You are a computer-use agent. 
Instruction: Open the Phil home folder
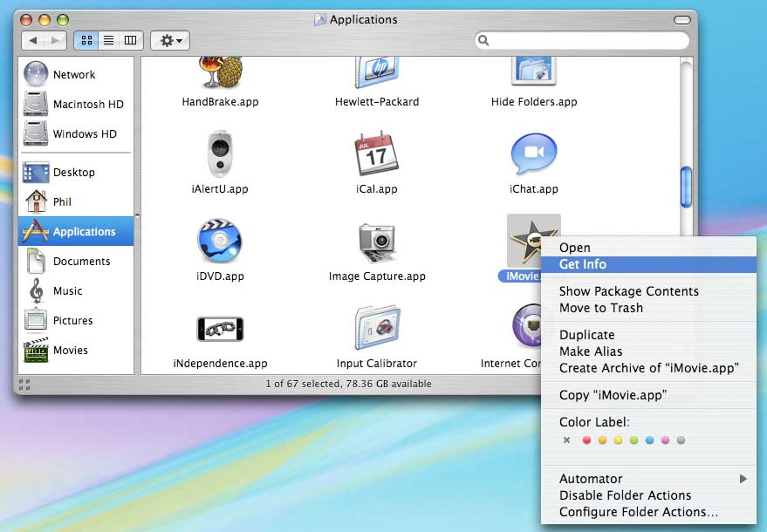76,202
